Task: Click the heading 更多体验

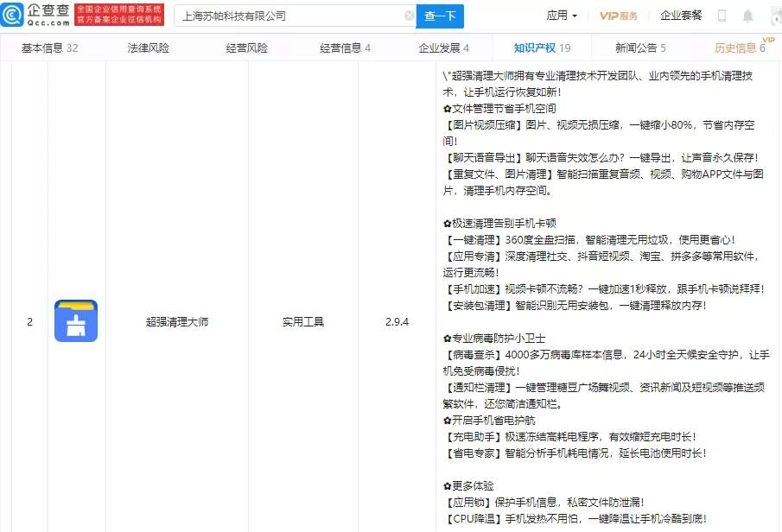Action: (468, 485)
